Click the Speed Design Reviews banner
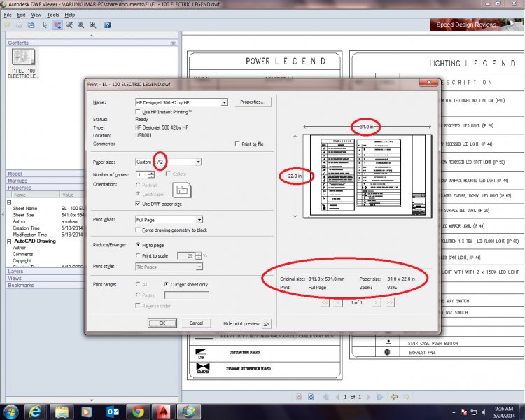This screenshot has width=525, height=420. [477, 24]
